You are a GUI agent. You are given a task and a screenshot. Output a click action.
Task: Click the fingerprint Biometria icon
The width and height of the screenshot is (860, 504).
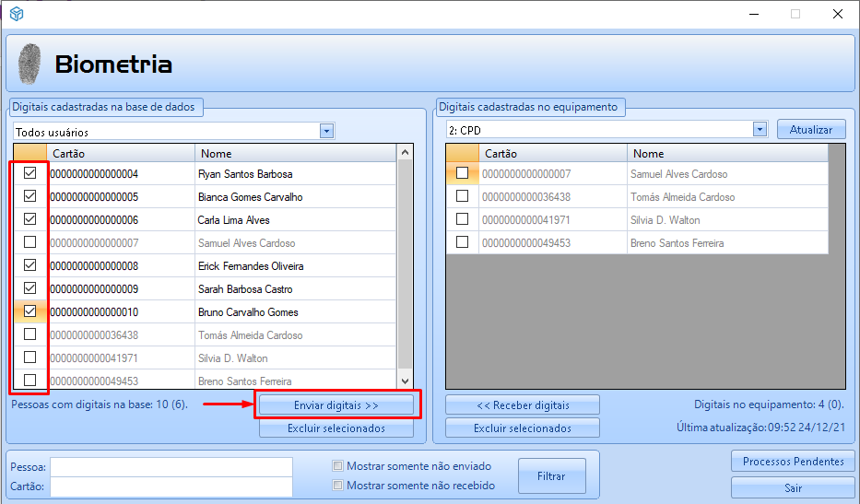click(30, 64)
